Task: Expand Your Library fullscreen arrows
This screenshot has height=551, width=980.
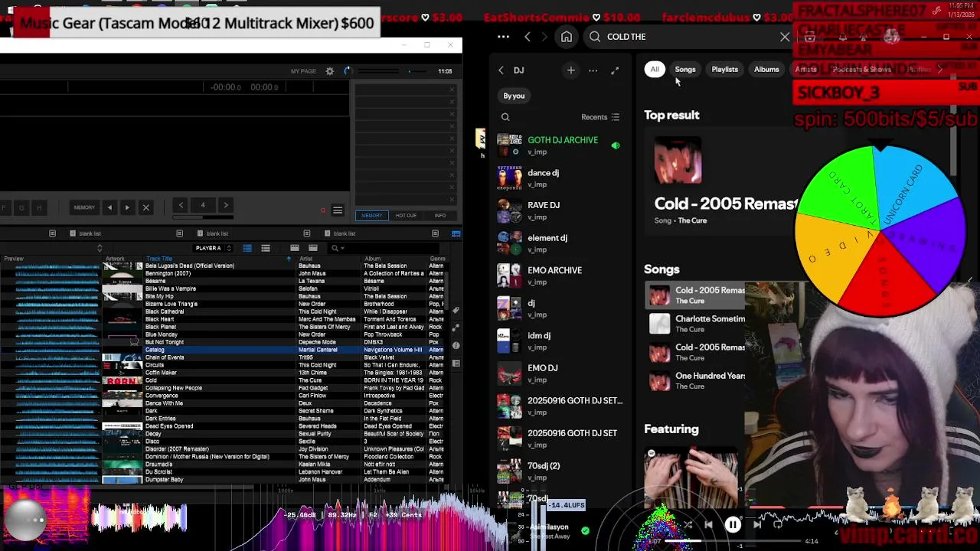Action: [615, 70]
